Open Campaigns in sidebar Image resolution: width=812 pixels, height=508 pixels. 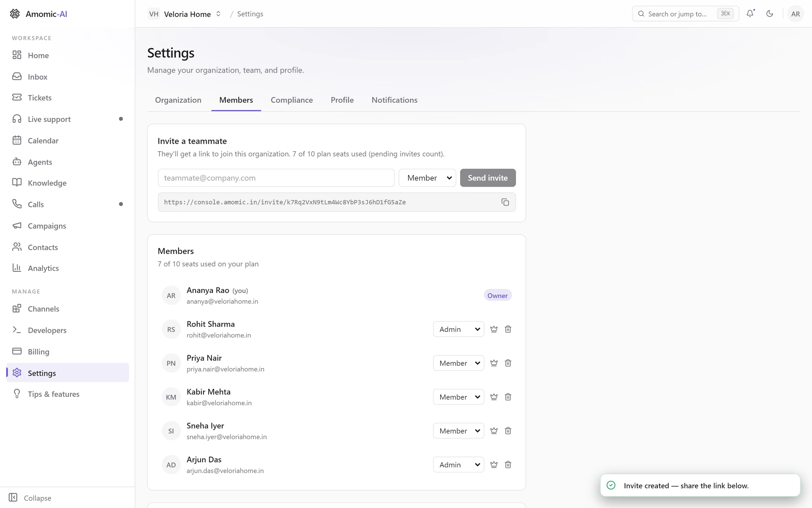point(68,226)
